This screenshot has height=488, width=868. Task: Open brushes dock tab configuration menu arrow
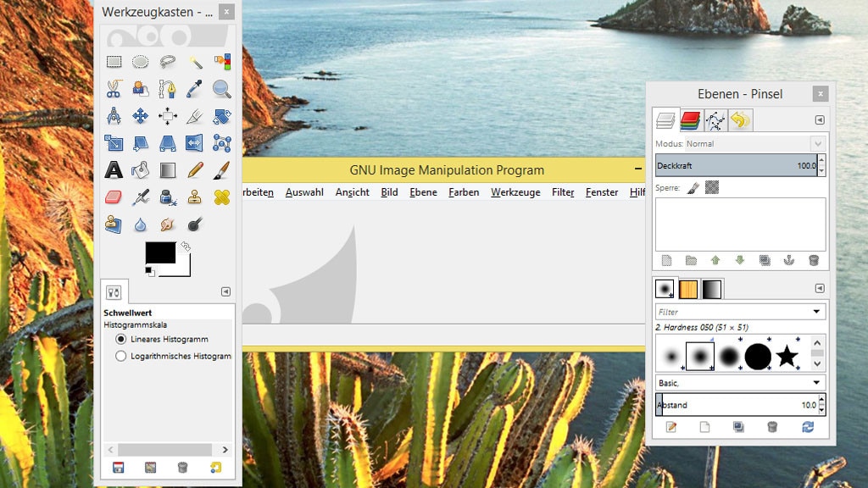coord(820,288)
